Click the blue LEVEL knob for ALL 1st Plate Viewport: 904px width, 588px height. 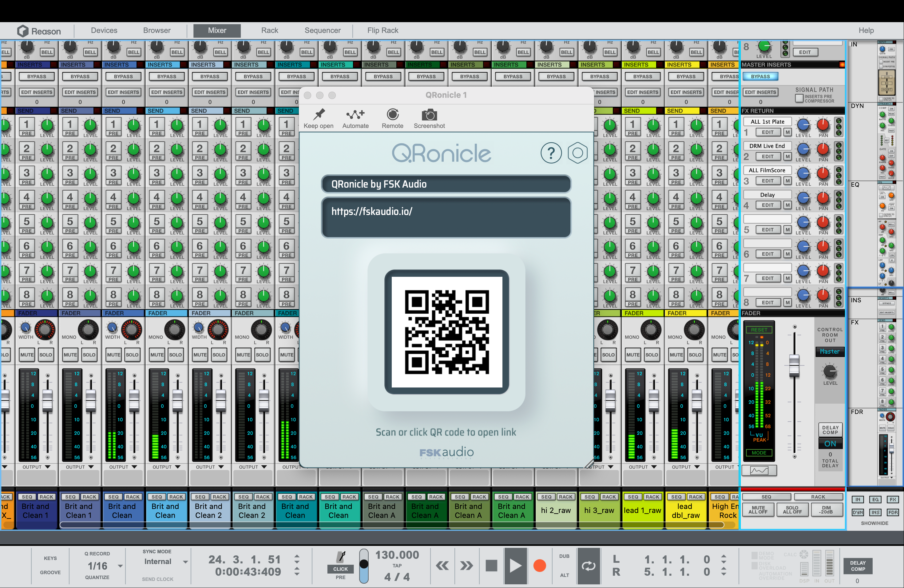click(x=803, y=125)
